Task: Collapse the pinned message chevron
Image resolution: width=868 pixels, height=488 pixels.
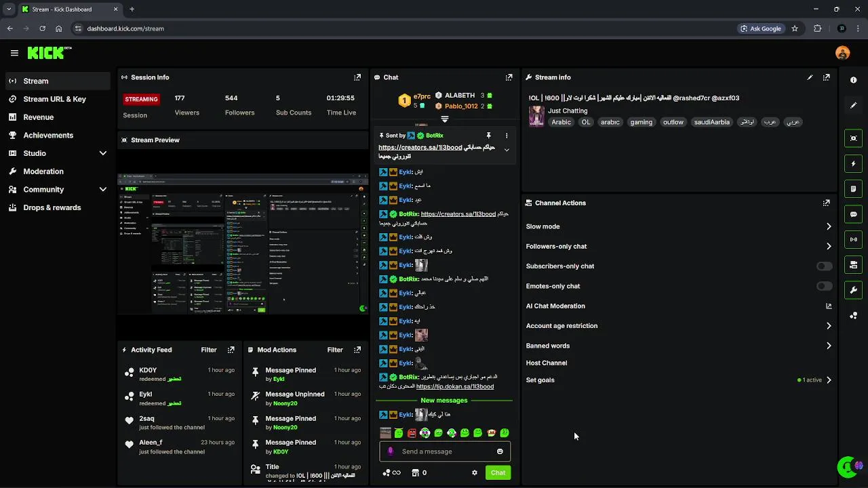Action: click(x=507, y=150)
